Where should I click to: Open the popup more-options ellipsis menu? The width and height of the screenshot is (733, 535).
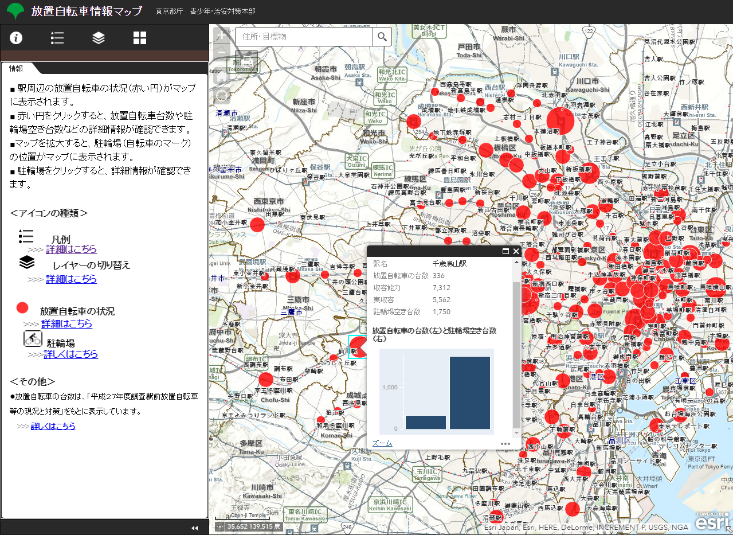point(506,443)
